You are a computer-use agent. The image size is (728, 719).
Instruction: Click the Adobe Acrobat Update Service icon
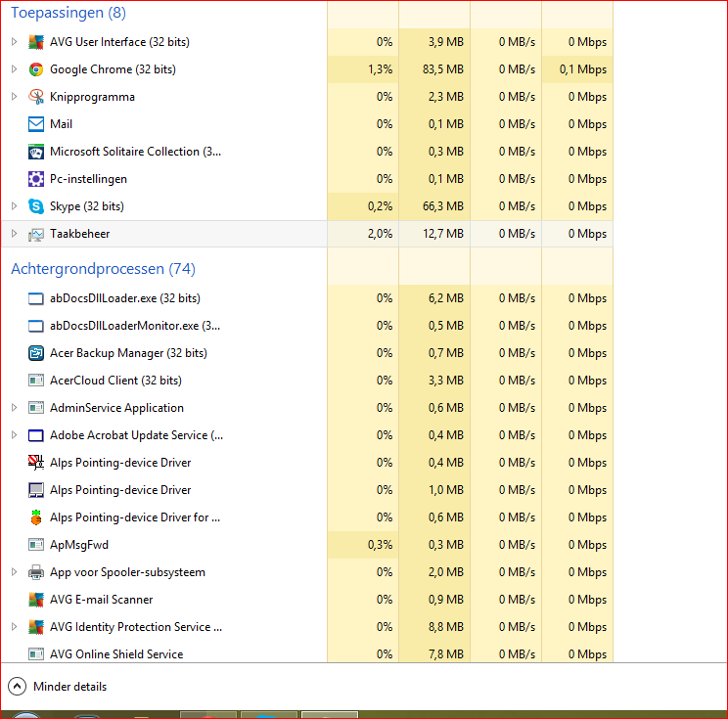[36, 435]
